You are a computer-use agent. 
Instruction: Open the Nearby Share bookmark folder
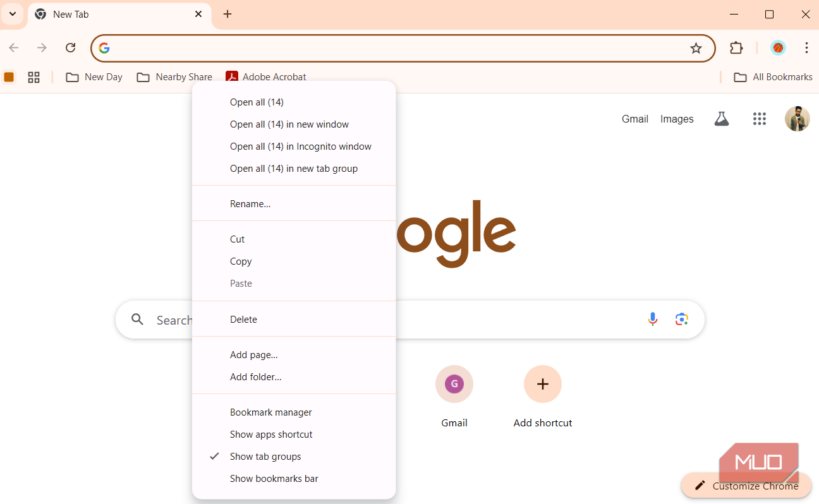(x=174, y=77)
